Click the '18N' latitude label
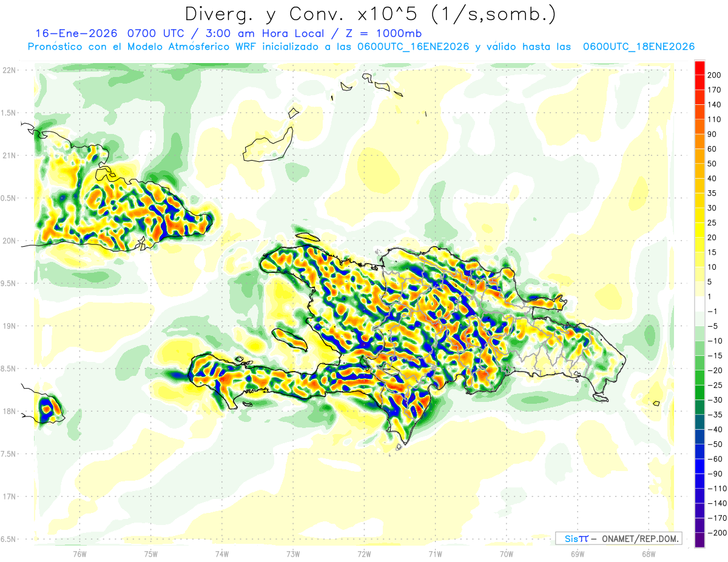Screen dimensions: 728x562 point(8,411)
